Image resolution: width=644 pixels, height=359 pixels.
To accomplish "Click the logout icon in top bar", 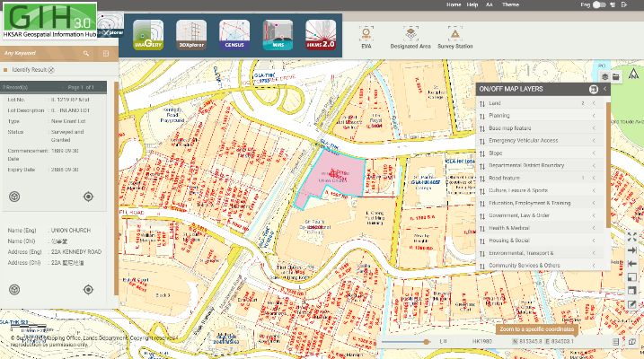I will [x=624, y=4].
